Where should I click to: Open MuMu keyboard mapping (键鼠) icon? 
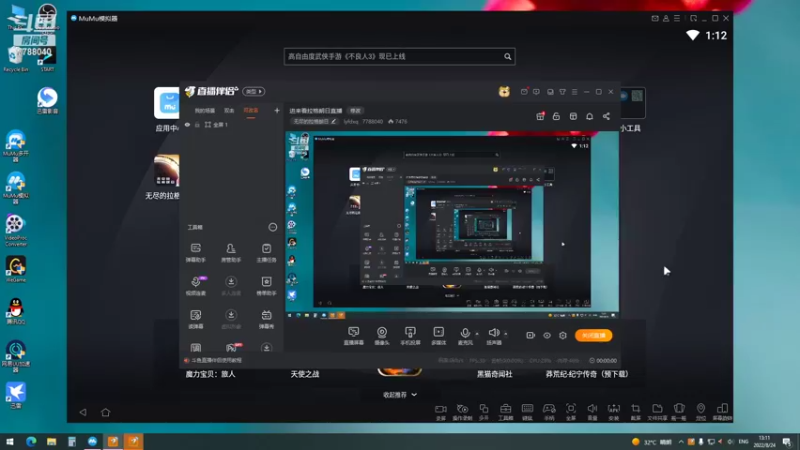[528, 409]
